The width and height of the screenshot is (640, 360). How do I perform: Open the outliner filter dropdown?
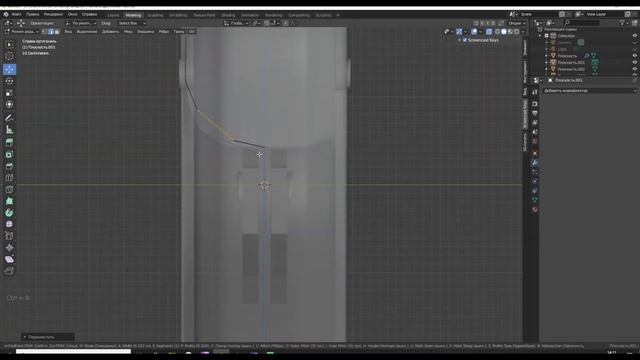point(623,23)
